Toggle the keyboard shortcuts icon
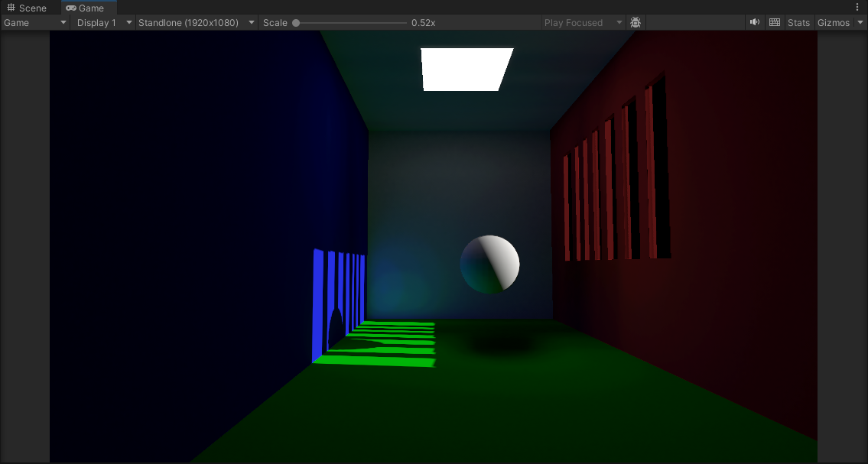The image size is (868, 464). click(775, 23)
